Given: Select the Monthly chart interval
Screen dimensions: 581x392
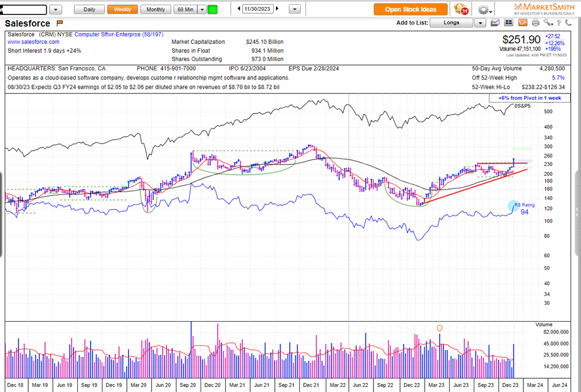Looking at the screenshot, I should [156, 9].
